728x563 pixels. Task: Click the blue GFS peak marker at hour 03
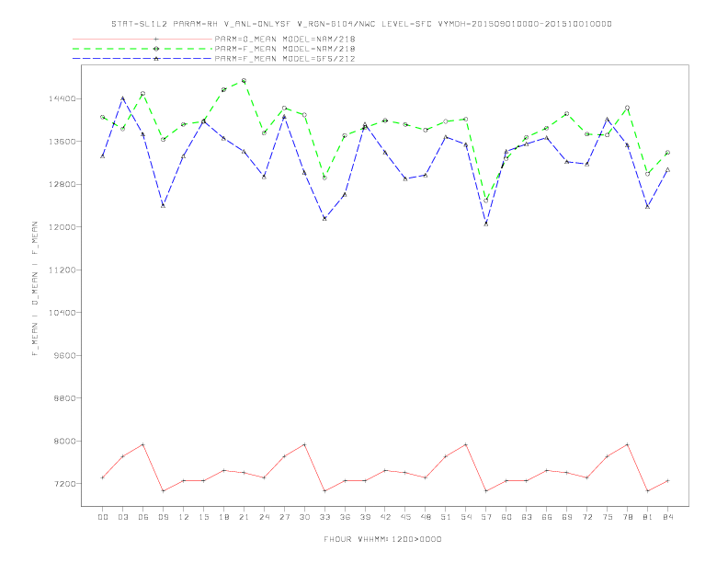click(x=123, y=98)
